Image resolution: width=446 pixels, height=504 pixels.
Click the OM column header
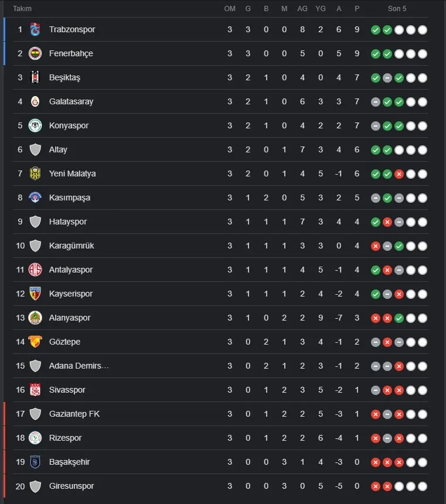[230, 9]
